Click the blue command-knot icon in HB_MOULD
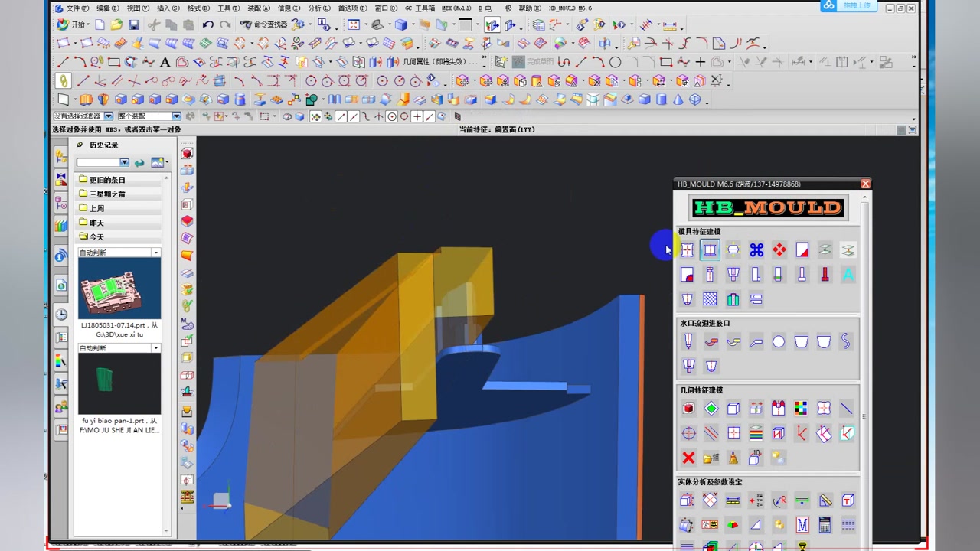980x551 pixels. coord(756,250)
